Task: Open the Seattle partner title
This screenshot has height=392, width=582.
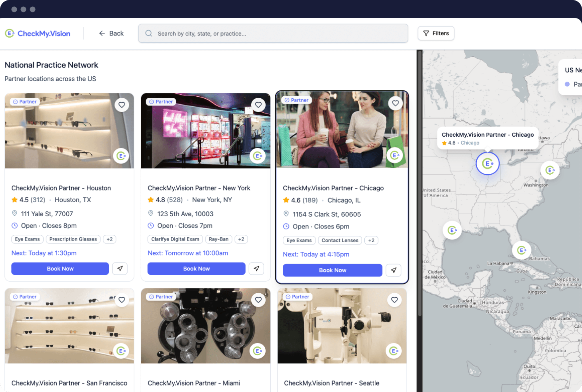Action: click(x=332, y=383)
